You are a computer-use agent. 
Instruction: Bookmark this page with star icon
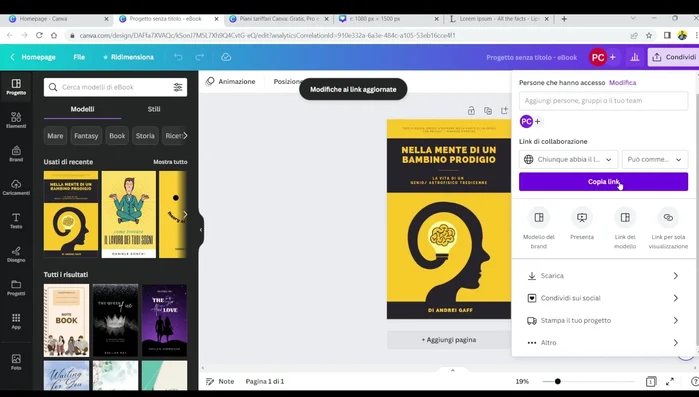[649, 35]
